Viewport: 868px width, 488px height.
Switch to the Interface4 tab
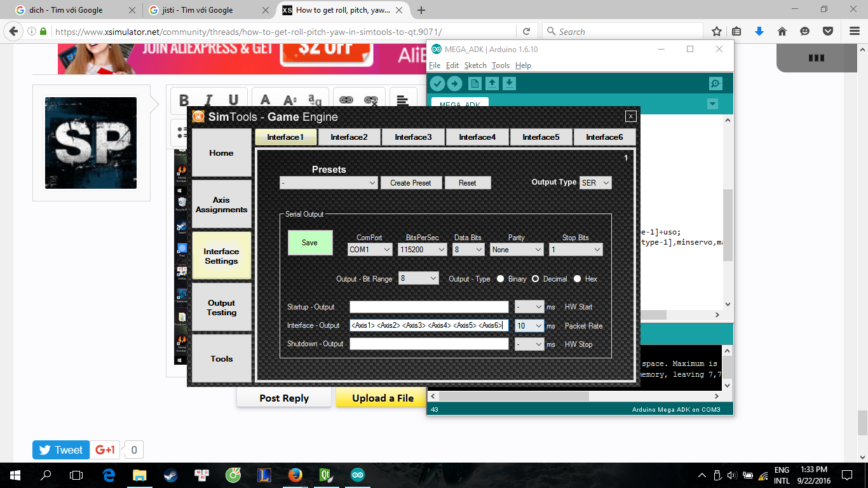tap(477, 137)
